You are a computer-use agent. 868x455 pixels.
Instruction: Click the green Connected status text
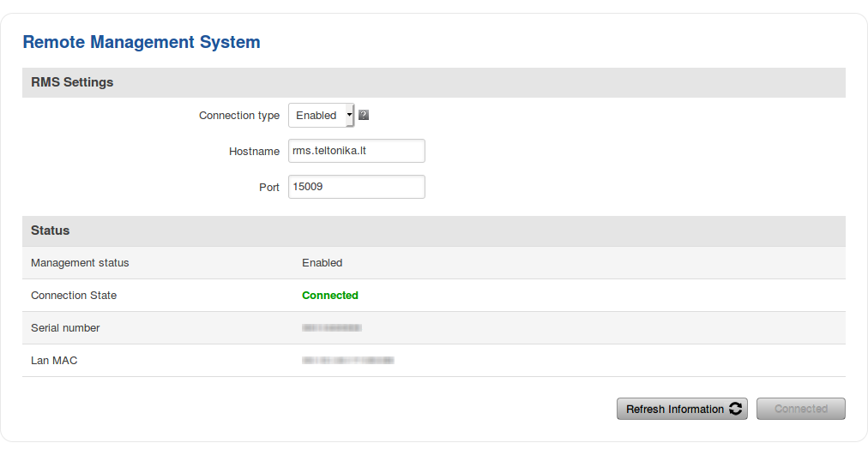329,296
